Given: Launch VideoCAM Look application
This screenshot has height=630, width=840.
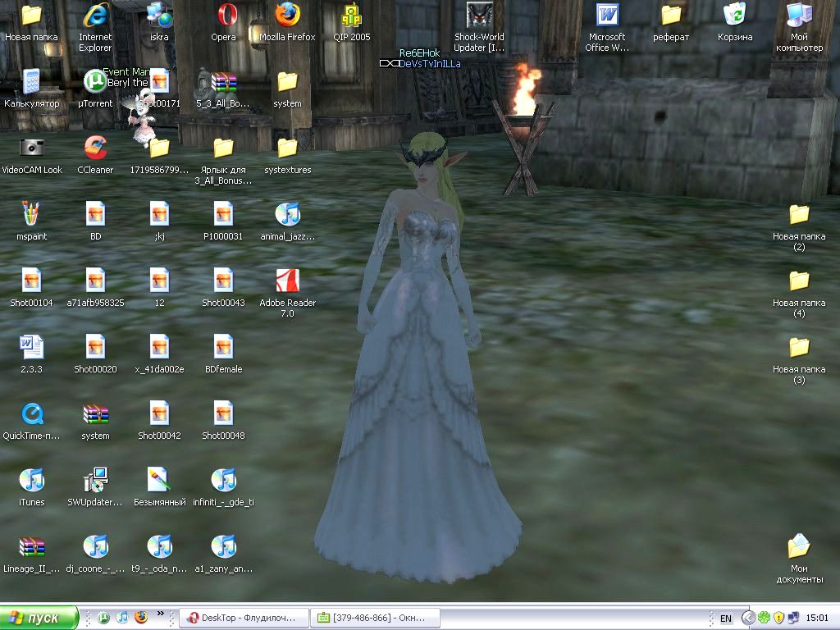Looking at the screenshot, I should (32, 149).
